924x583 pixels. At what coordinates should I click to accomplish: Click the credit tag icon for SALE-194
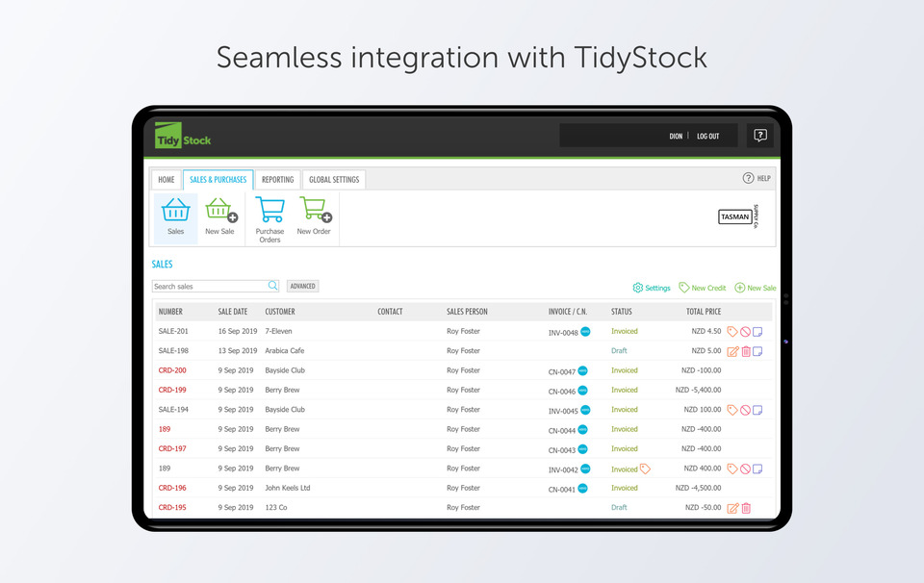click(x=731, y=410)
